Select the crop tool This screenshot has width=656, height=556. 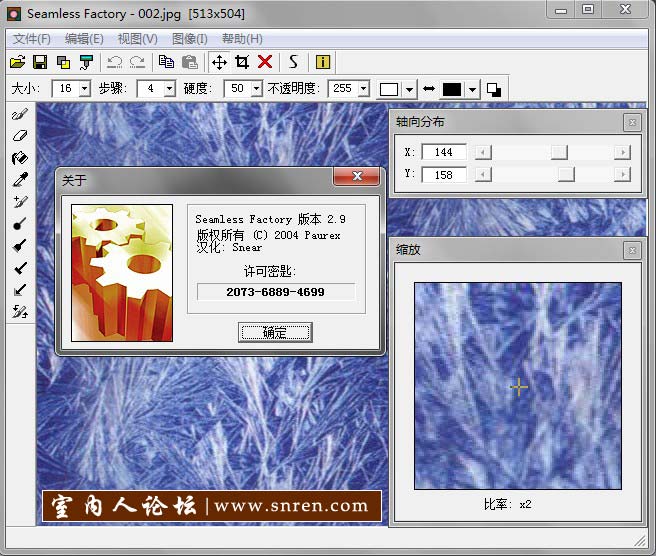click(x=242, y=62)
